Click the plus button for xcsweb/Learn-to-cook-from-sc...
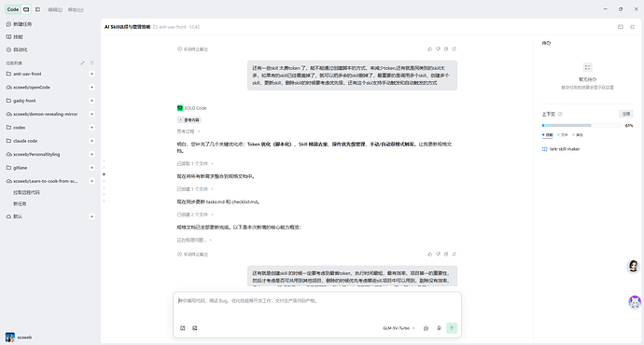Viewport: 644px width, 345px height. (92, 181)
